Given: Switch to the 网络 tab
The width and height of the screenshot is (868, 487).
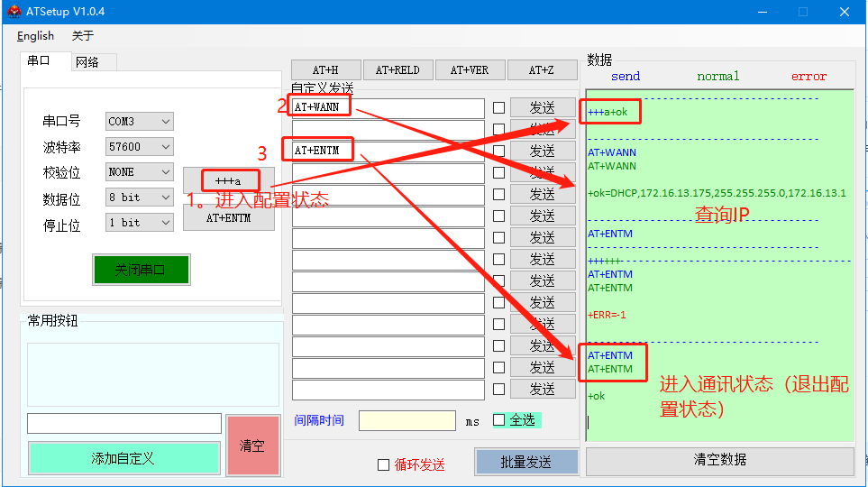Looking at the screenshot, I should (87, 62).
